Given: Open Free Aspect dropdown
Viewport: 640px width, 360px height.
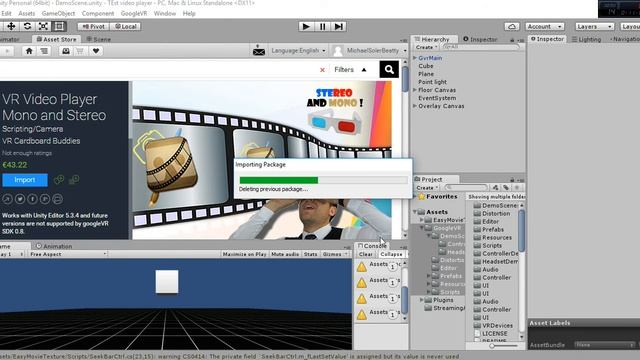Looking at the screenshot, I should tap(68, 254).
